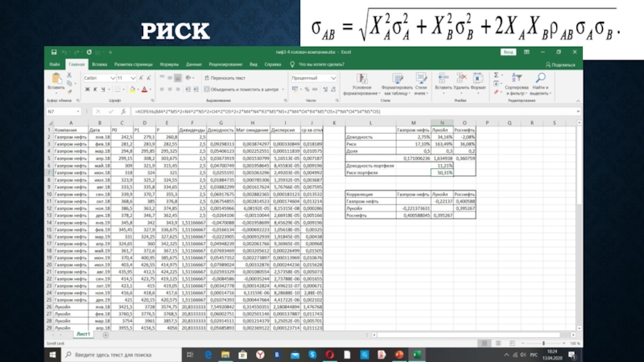Click the Вставить paste clipboard icon
The image size is (644, 362).
coord(56,79)
